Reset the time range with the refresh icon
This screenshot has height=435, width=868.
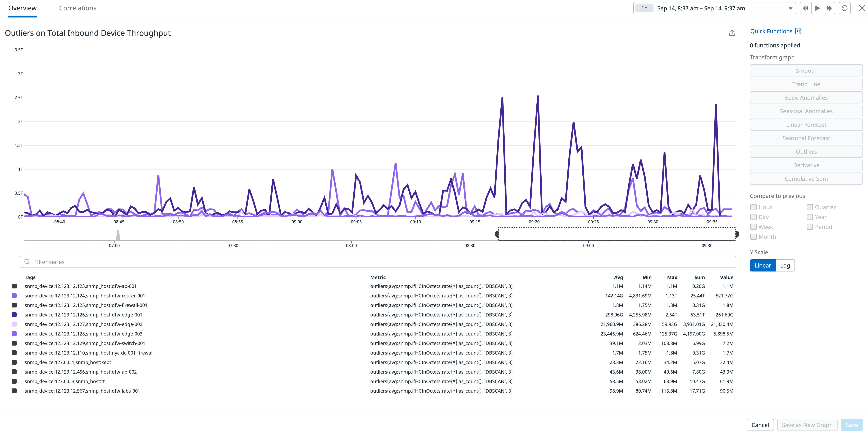coord(844,8)
